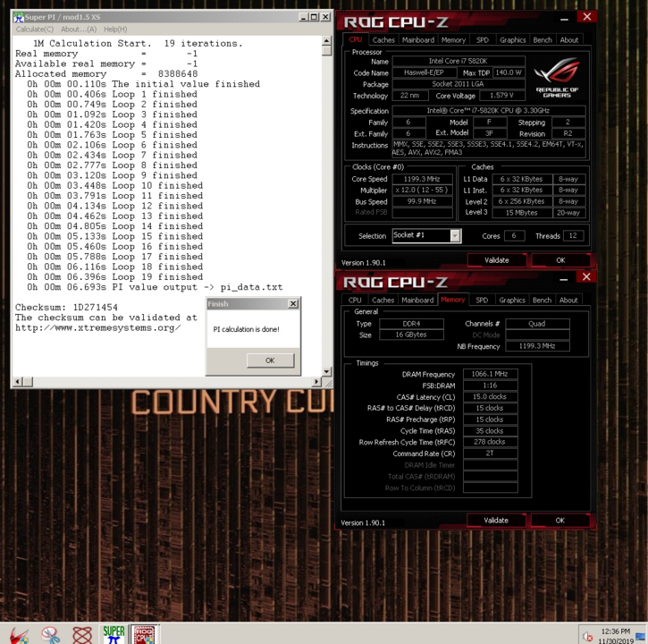This screenshot has width=648, height=644.
Task: Close the upper CPU-Z window
Action: [587, 17]
